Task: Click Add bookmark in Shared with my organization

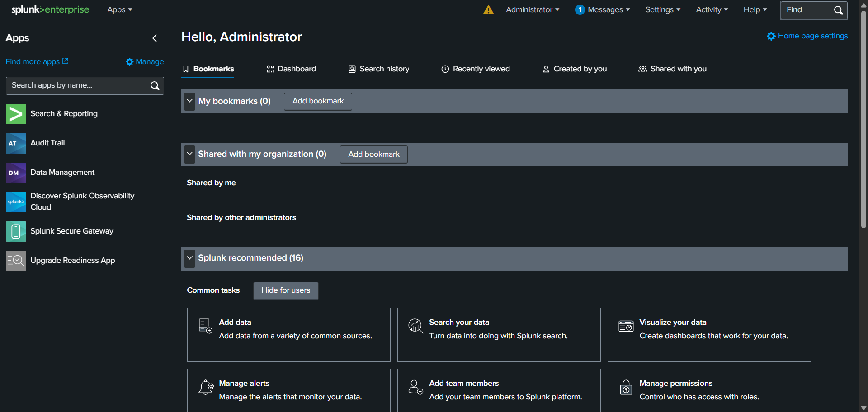Action: pos(374,154)
